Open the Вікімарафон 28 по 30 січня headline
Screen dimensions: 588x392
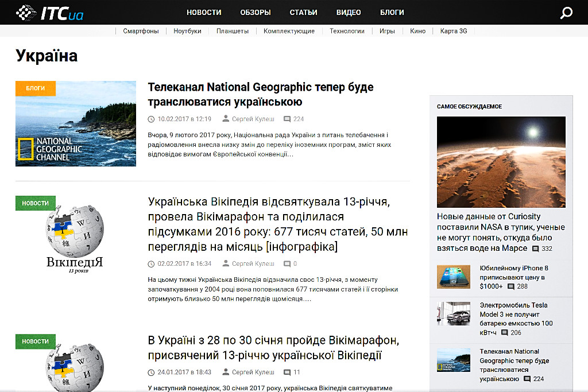[273, 348]
